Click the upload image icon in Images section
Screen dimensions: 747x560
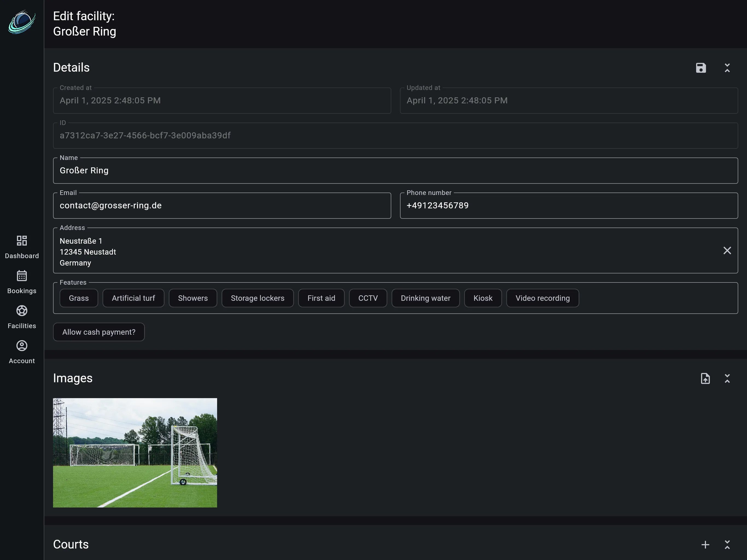[705, 378]
